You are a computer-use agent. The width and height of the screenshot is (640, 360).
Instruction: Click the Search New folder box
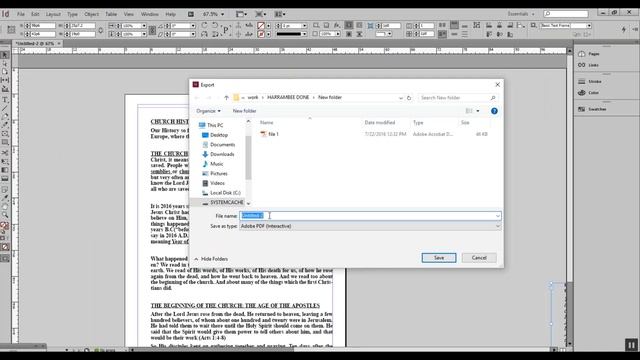[x=457, y=98]
